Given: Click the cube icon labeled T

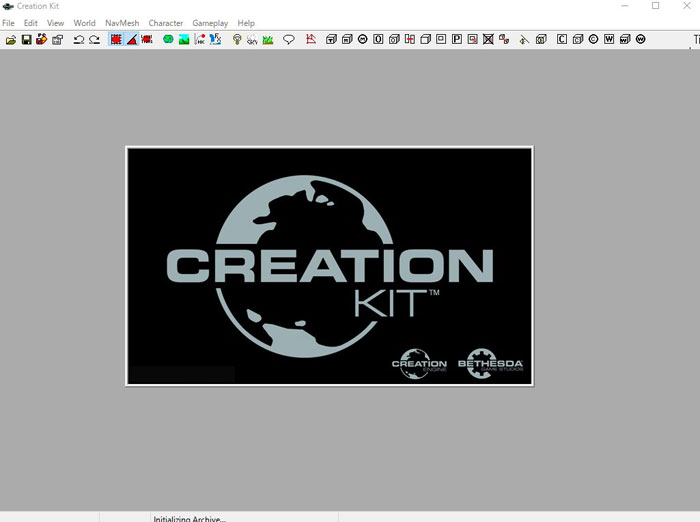Looking at the screenshot, I should pyautogui.click(x=331, y=40).
